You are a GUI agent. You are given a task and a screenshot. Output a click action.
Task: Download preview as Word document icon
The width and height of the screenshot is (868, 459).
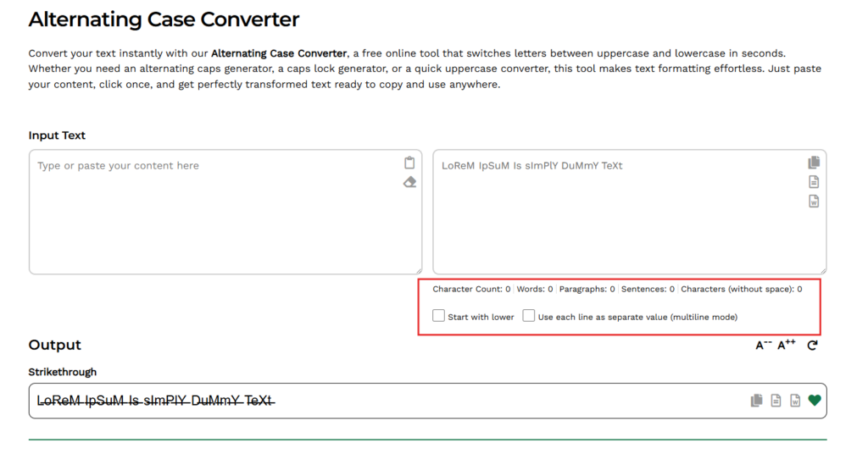tap(814, 202)
